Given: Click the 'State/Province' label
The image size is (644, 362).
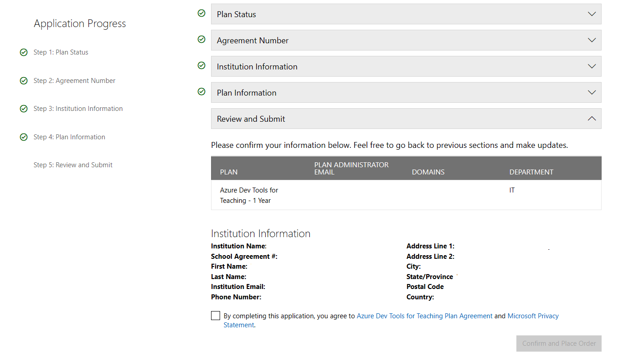Looking at the screenshot, I should [430, 277].
